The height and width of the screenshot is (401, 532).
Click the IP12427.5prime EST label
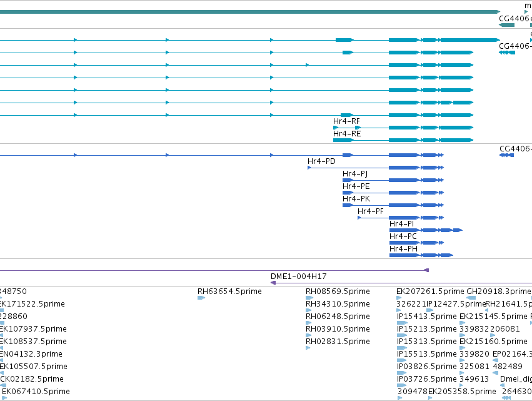coord(456,304)
